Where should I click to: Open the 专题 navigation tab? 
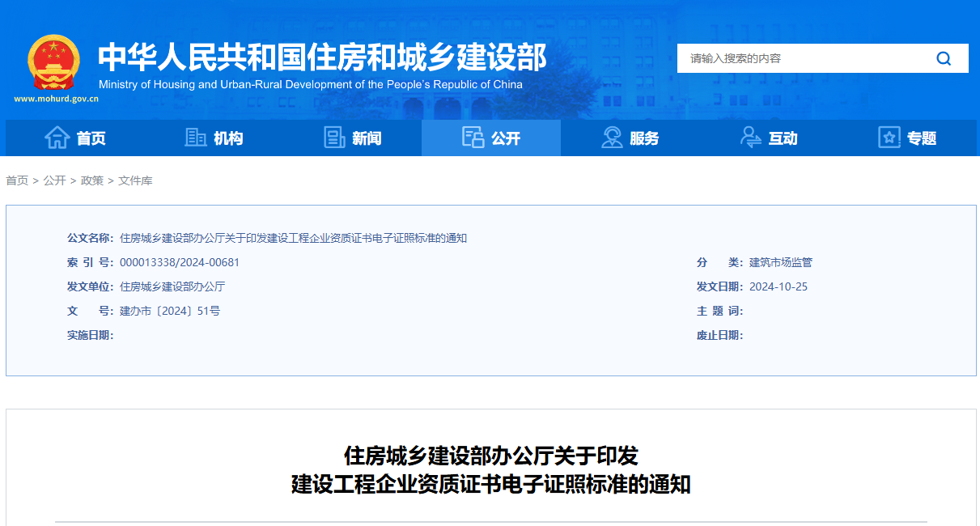[907, 138]
